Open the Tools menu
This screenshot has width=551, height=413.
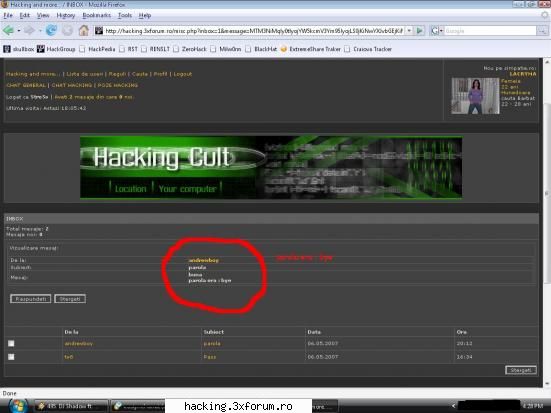(125, 15)
